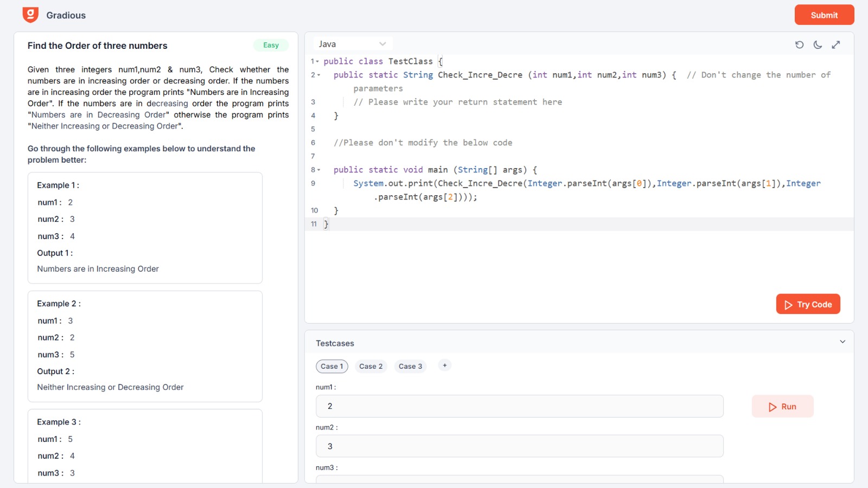
Task: Switch to the Case 2 tab
Action: coord(371,367)
